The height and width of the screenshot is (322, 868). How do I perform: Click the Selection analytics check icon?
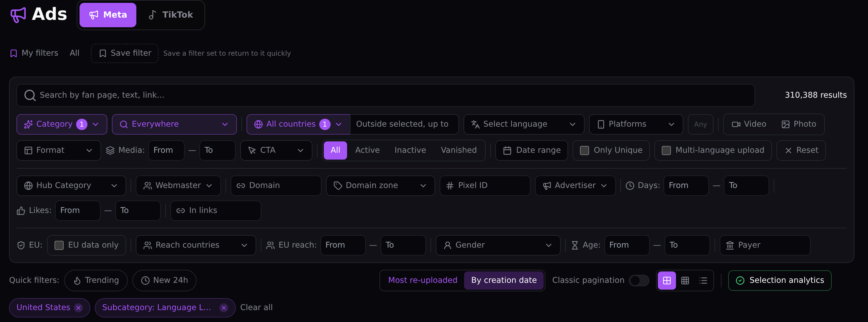pos(740,281)
